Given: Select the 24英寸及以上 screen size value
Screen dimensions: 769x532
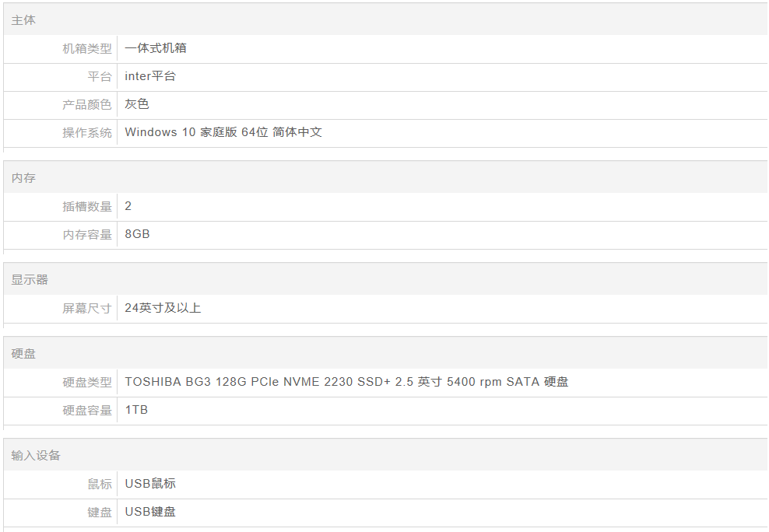Looking at the screenshot, I should coord(163,308).
